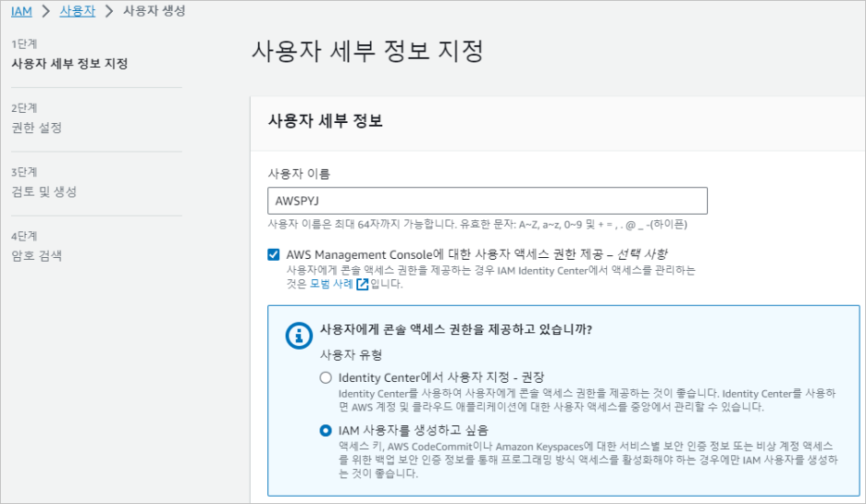Click the 콘솔 액세스 권한 question heading

(x=456, y=329)
